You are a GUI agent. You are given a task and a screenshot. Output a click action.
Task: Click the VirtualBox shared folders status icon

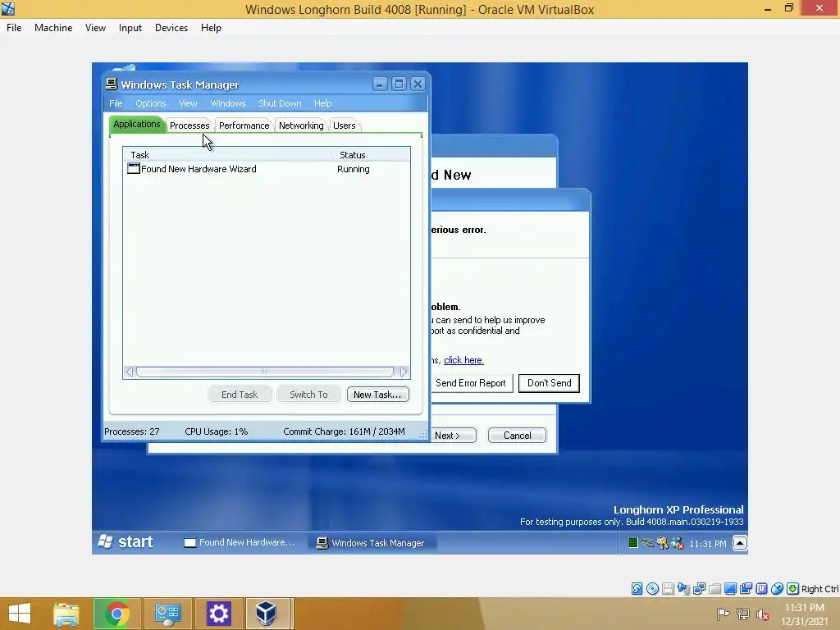714,589
